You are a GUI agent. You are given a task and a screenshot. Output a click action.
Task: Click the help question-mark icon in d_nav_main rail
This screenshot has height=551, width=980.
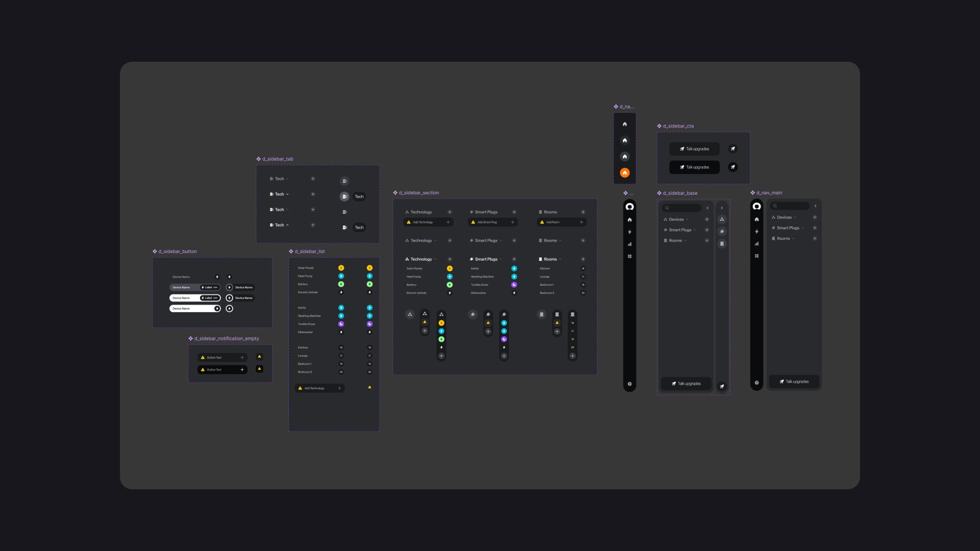tap(756, 383)
